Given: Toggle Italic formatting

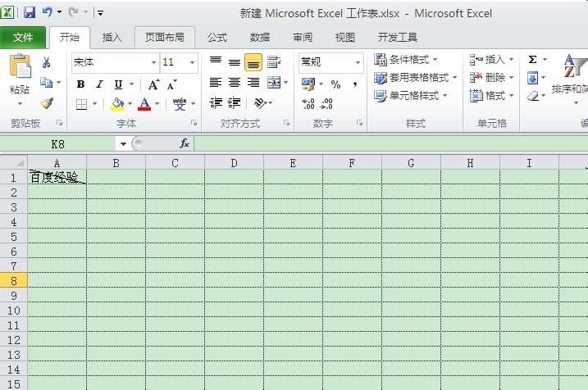Looking at the screenshot, I should (x=99, y=84).
